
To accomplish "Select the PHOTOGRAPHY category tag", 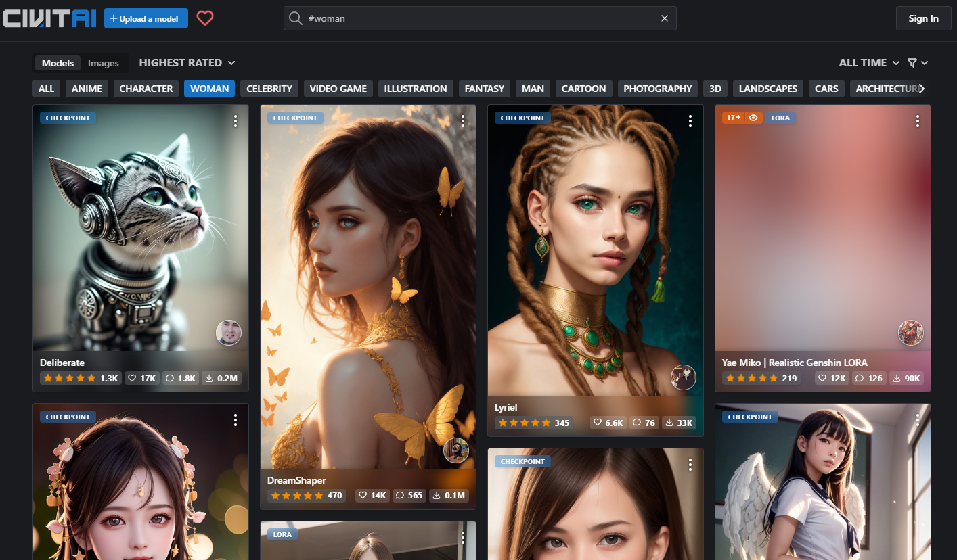I will 658,89.
